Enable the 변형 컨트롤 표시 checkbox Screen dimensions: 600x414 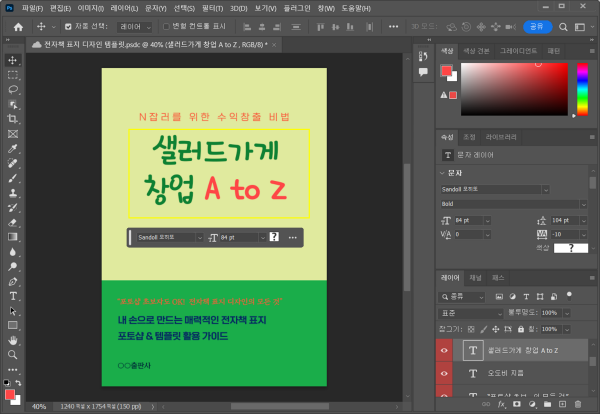coord(165,27)
